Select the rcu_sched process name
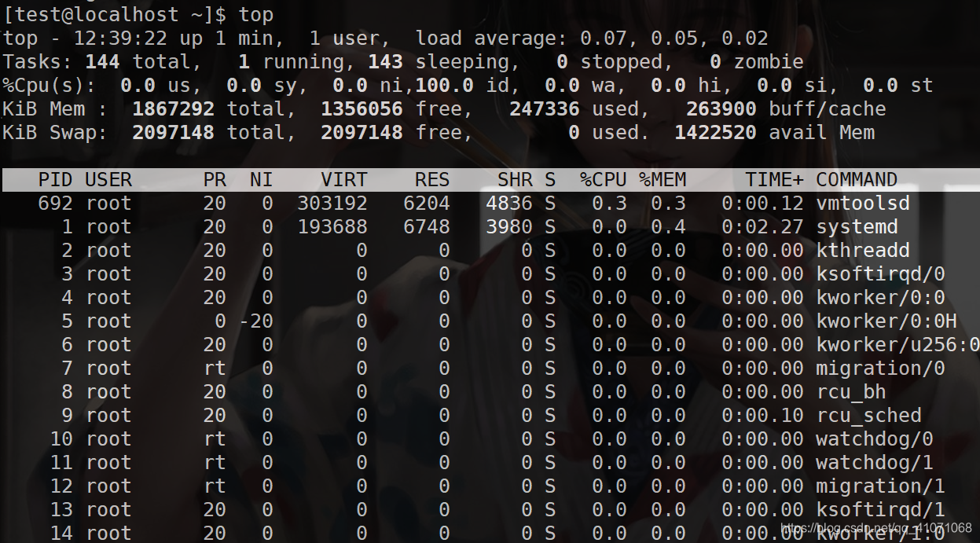The width and height of the screenshot is (980, 543). pos(868,416)
